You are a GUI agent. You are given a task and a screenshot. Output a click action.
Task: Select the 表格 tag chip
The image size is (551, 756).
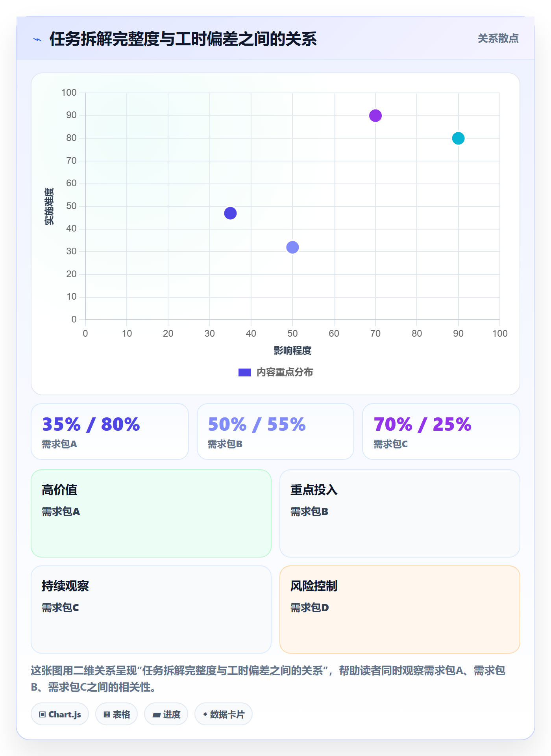tap(116, 714)
